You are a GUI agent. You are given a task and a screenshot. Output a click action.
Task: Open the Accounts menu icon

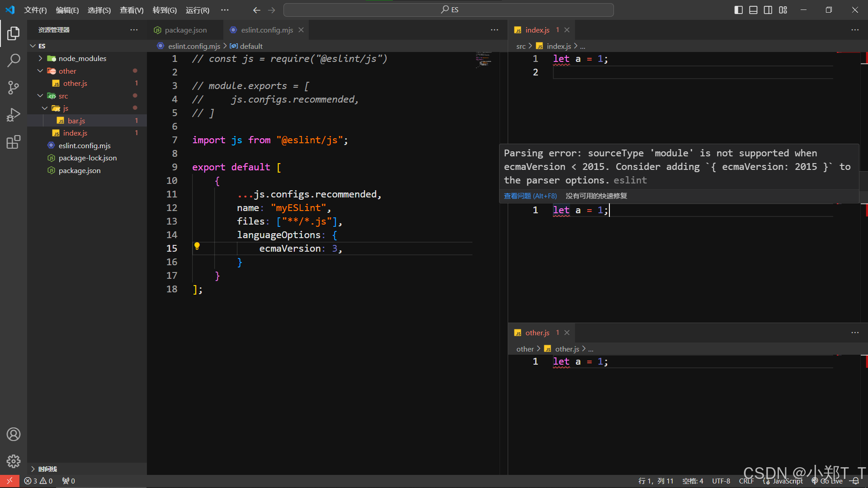[14, 434]
